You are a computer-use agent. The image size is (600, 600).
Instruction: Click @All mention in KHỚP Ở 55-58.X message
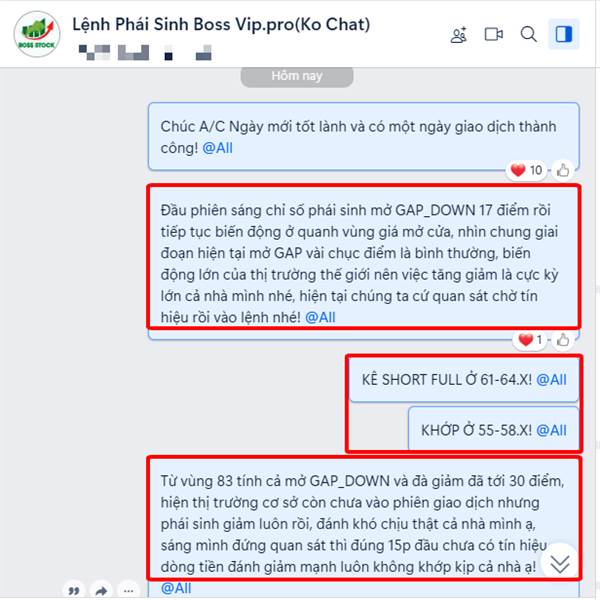(551, 430)
